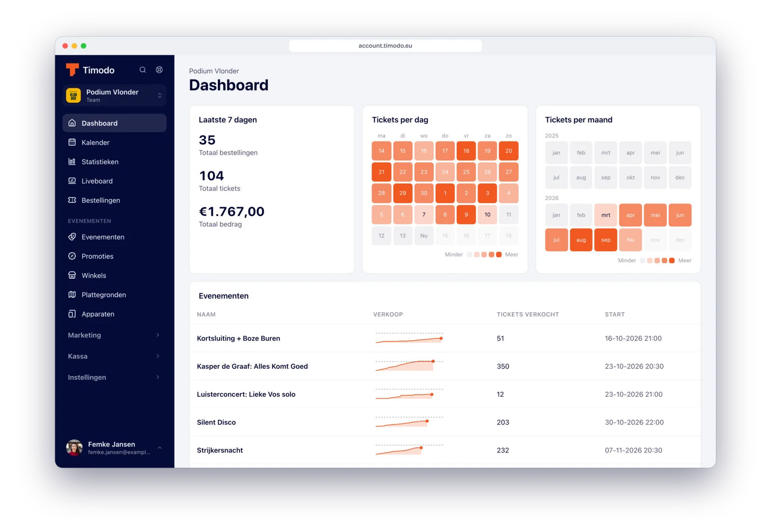The image size is (771, 532).
Task: Open the Silent Disco event
Action: (216, 422)
